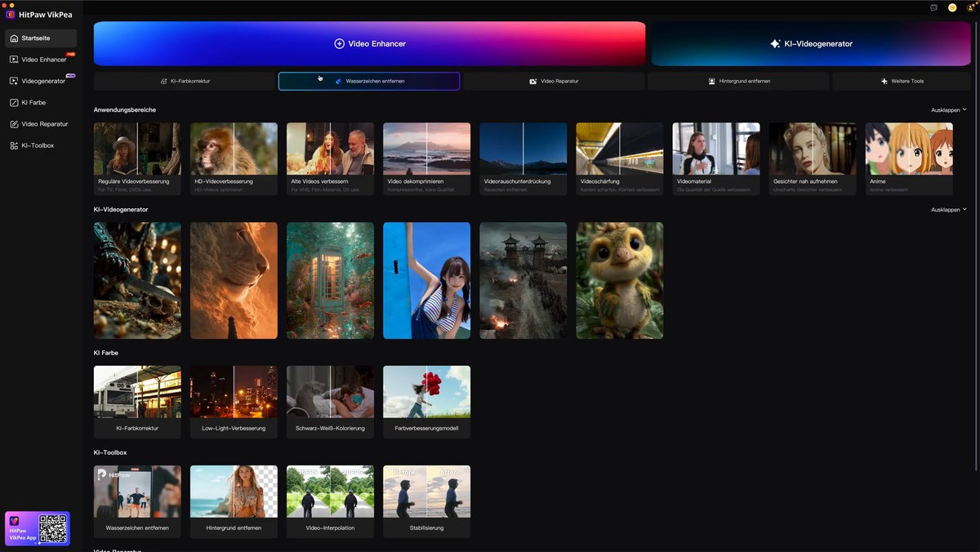The height and width of the screenshot is (552, 980).
Task: Open the user account avatar icon
Action: tap(971, 7)
